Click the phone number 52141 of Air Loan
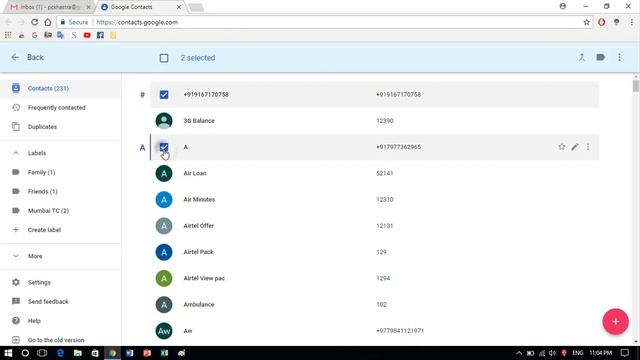Screen dimensions: 640x360 (x=384, y=173)
